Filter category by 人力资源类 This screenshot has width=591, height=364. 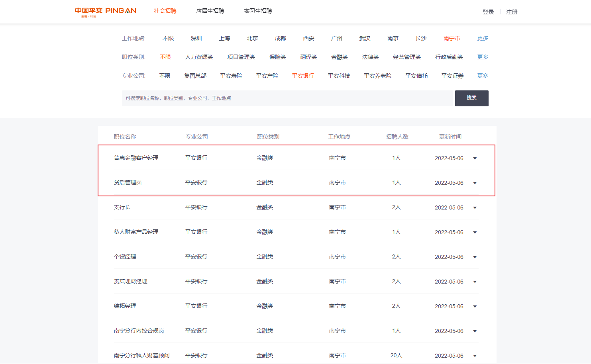tap(199, 57)
